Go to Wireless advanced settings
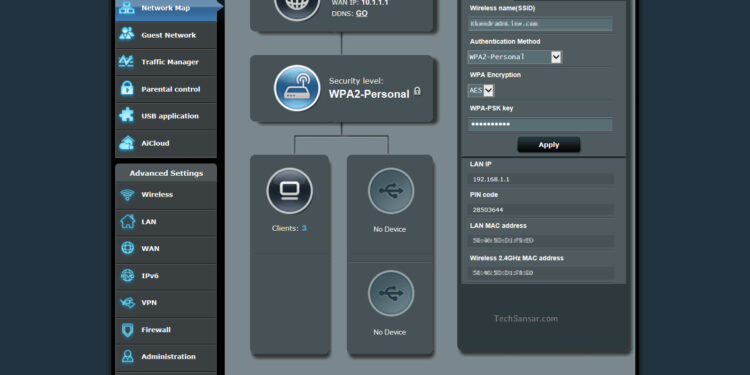The height and width of the screenshot is (375, 750). [166, 195]
